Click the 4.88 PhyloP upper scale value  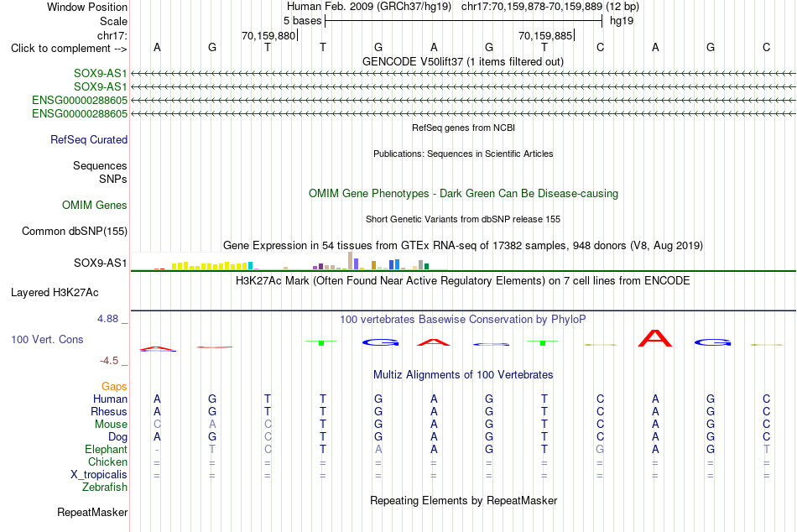107,319
